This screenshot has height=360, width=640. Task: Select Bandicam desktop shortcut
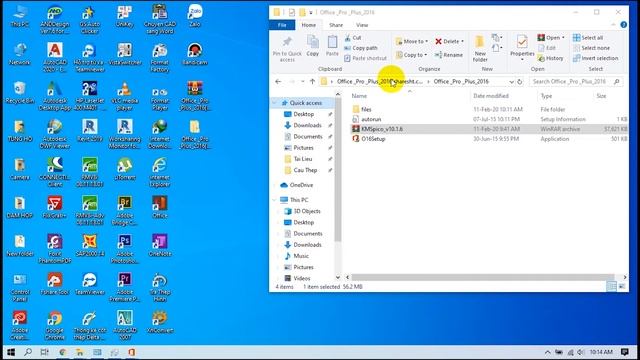(x=195, y=54)
